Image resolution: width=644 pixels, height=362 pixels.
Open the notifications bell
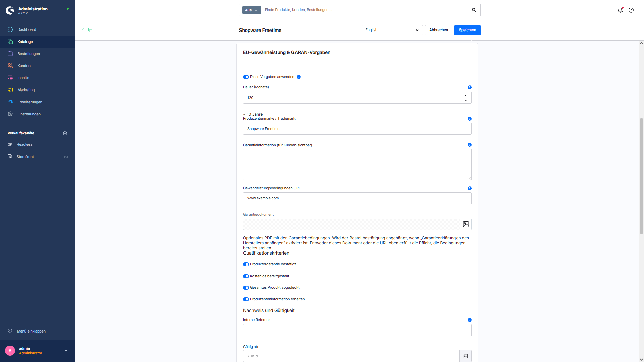(620, 10)
